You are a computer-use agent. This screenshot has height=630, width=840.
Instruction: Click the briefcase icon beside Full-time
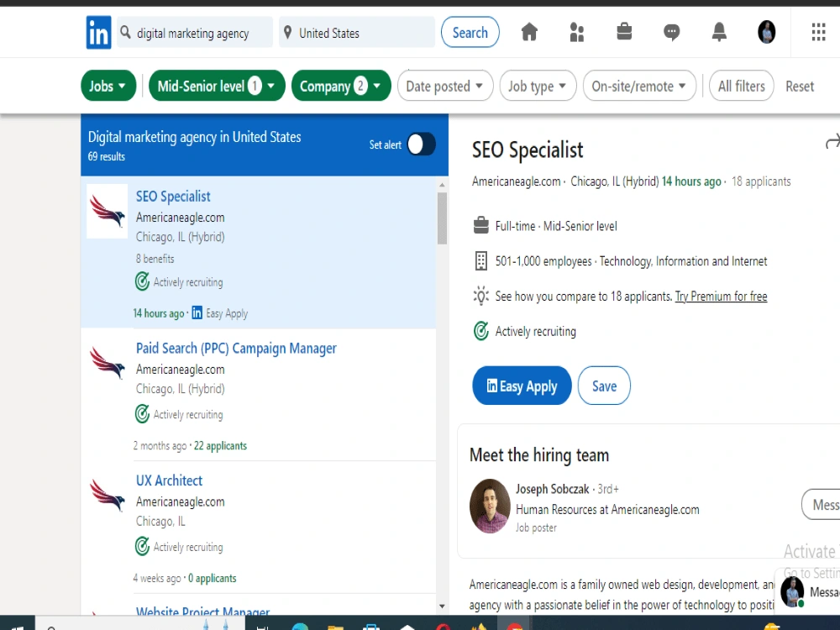coord(481,225)
